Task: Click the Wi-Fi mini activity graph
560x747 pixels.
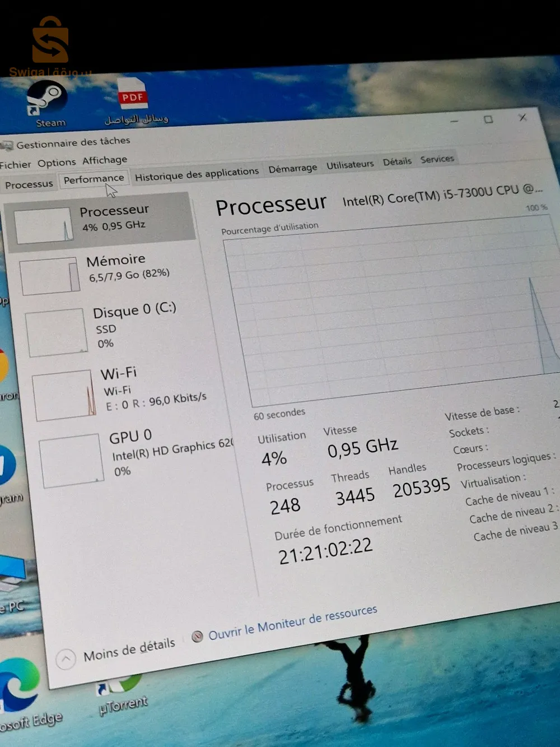Action: (x=64, y=396)
